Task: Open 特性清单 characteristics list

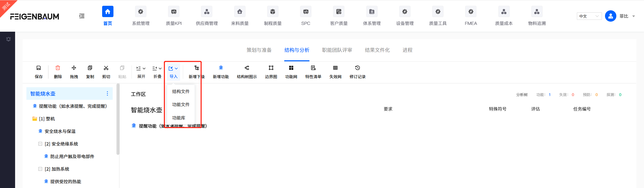Action: [x=313, y=72]
